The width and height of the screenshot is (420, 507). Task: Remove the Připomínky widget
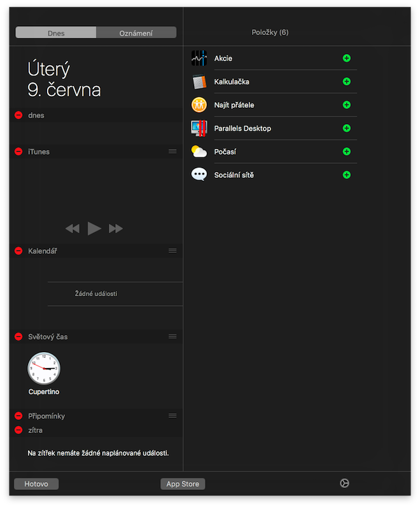[18, 416]
